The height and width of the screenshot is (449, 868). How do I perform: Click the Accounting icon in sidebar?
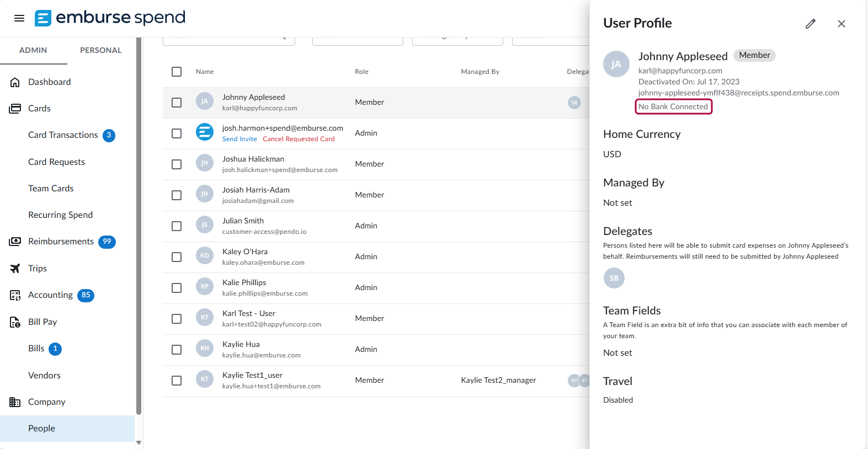click(x=15, y=295)
